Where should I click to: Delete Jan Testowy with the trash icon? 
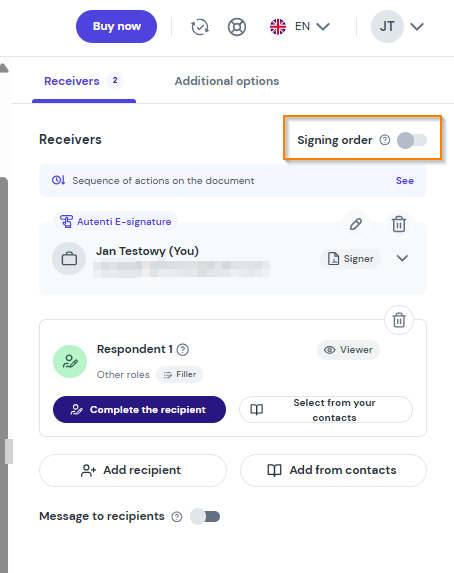(x=399, y=224)
